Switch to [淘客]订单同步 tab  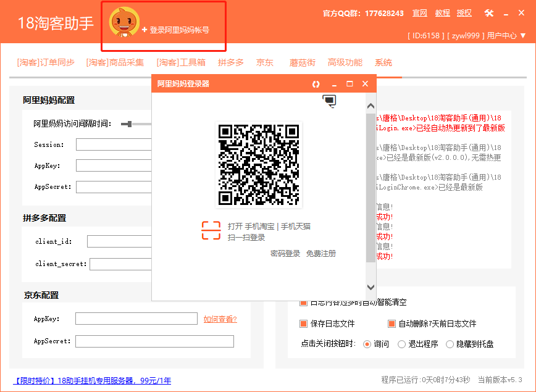point(46,62)
